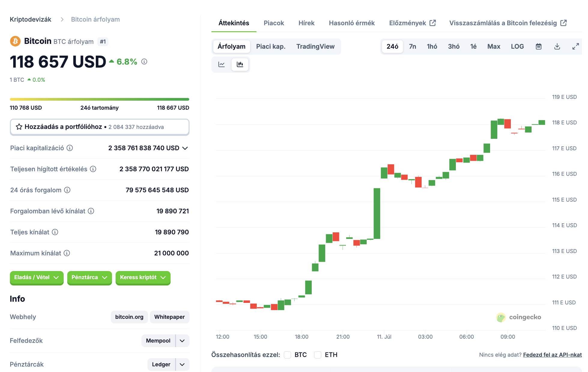Viewport: 588px width, 372px height.
Task: Open Visszaszámlálás a Bitcoin felezésig tab
Action: tap(508, 23)
